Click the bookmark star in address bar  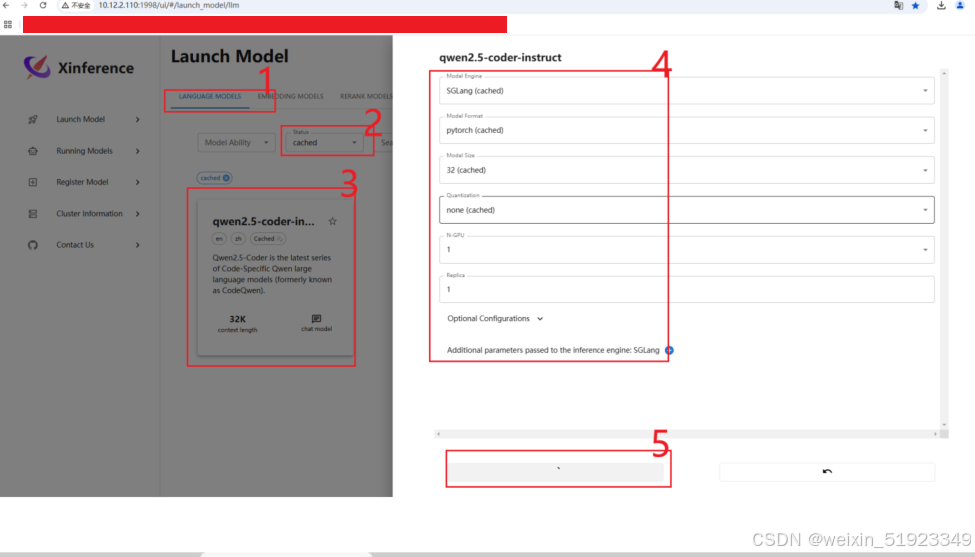click(x=915, y=6)
